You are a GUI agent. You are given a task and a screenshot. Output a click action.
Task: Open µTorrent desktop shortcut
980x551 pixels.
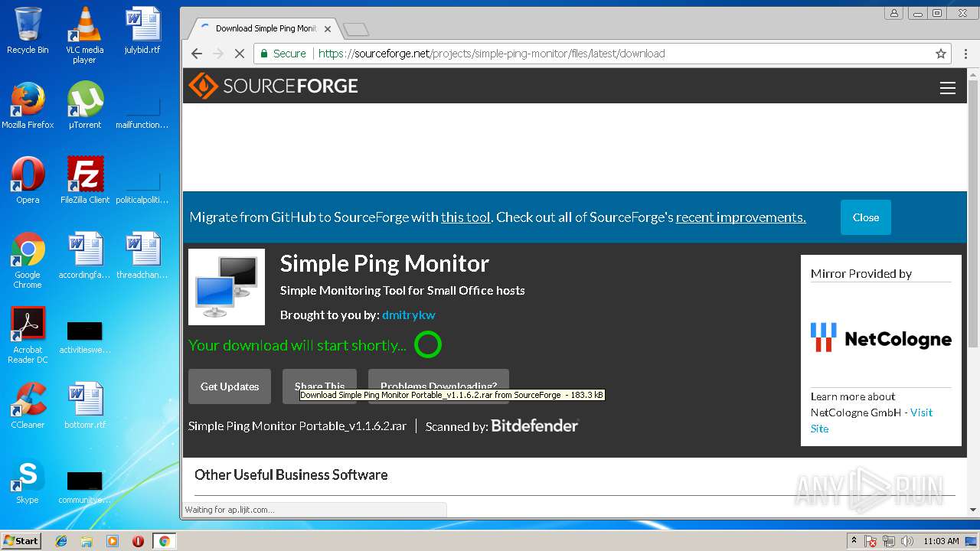[84, 106]
